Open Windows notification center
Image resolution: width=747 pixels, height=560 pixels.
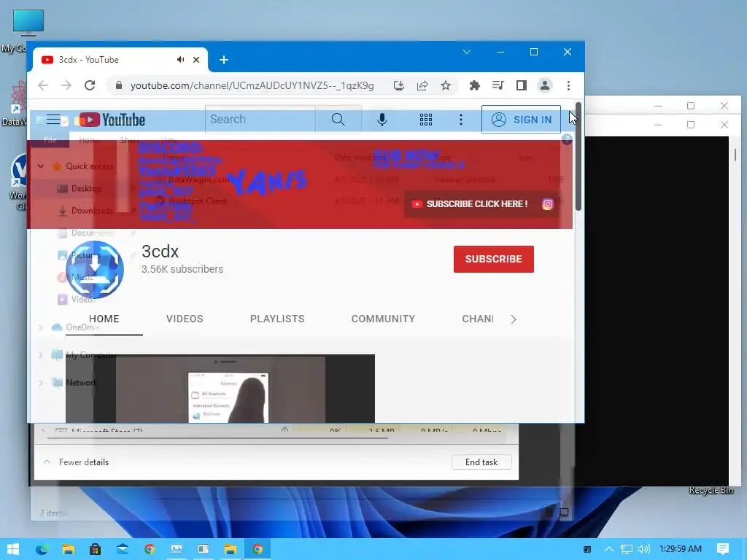coord(723,549)
